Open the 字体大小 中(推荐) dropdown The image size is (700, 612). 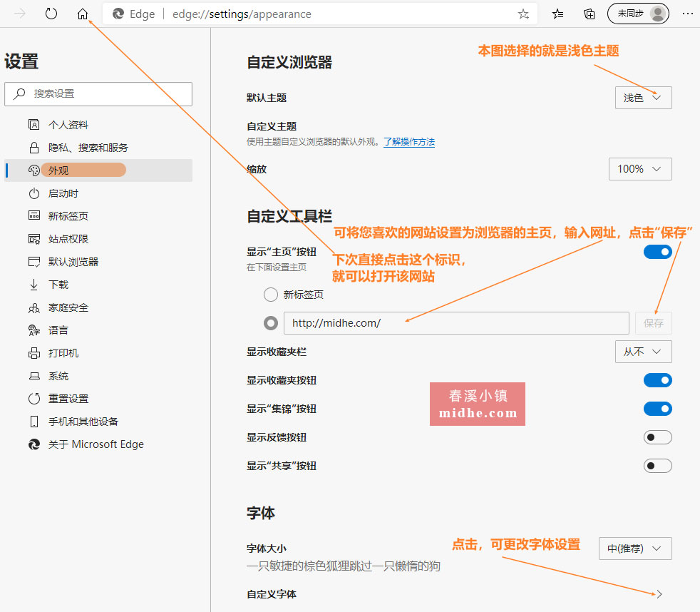635,549
